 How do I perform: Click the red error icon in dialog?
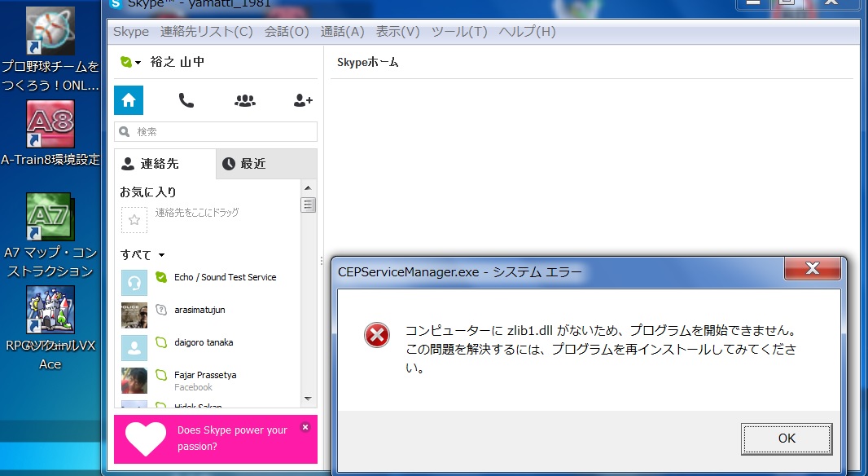[x=377, y=335]
